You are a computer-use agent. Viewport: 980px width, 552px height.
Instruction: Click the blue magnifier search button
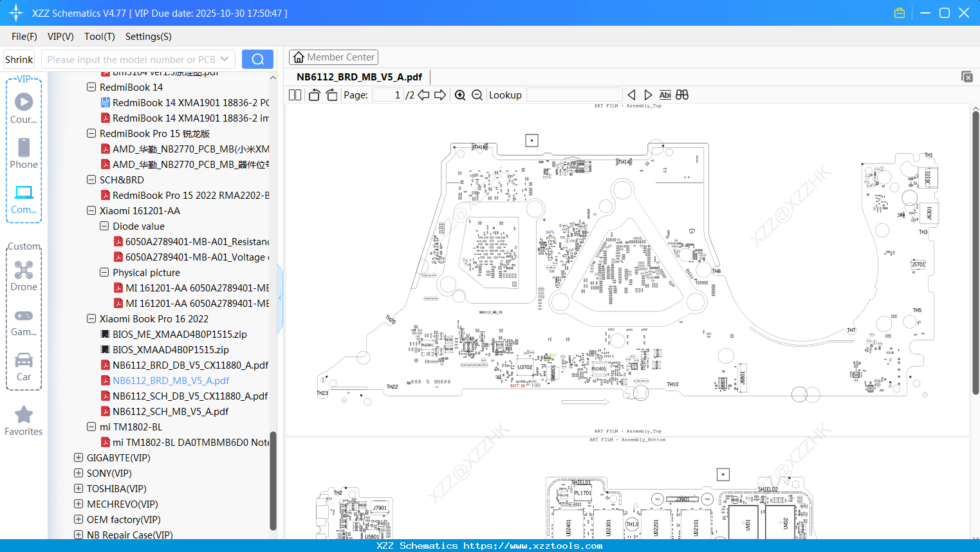257,59
